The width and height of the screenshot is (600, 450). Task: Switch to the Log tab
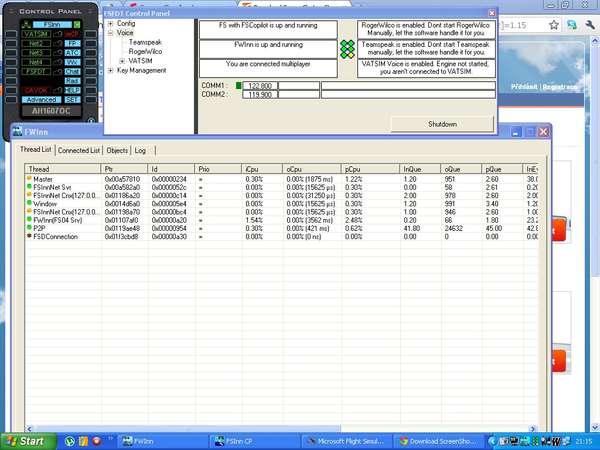click(x=140, y=150)
